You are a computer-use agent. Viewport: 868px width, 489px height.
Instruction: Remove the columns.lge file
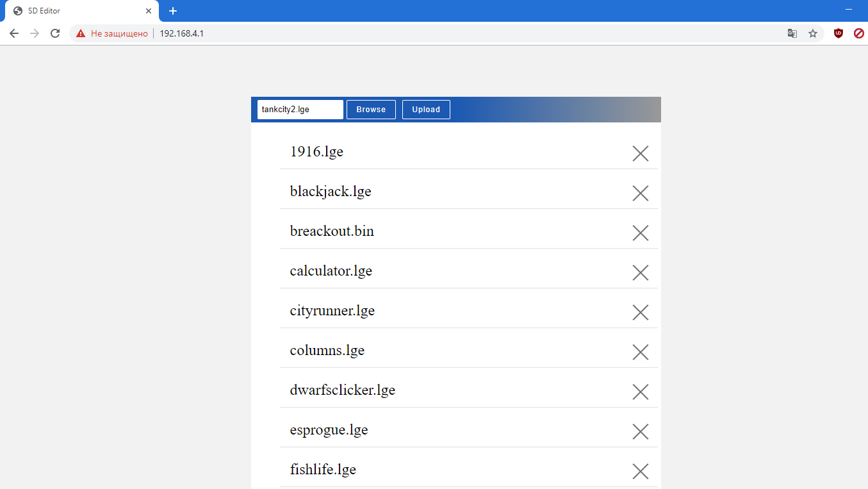pyautogui.click(x=641, y=352)
